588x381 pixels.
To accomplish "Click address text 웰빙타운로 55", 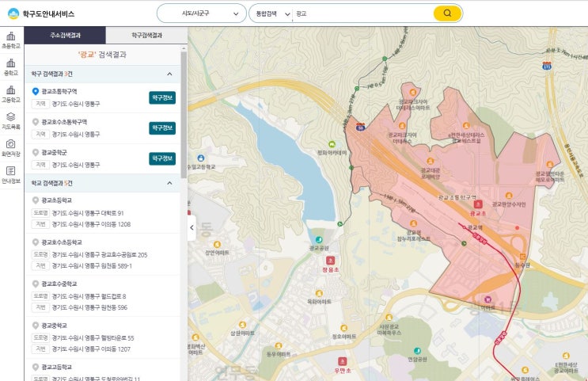I will tap(117, 338).
